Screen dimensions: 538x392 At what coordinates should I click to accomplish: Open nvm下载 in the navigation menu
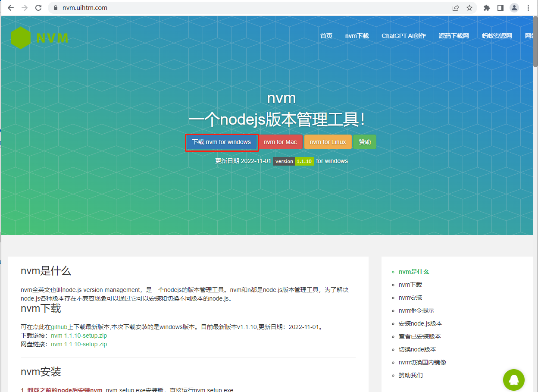coord(357,36)
